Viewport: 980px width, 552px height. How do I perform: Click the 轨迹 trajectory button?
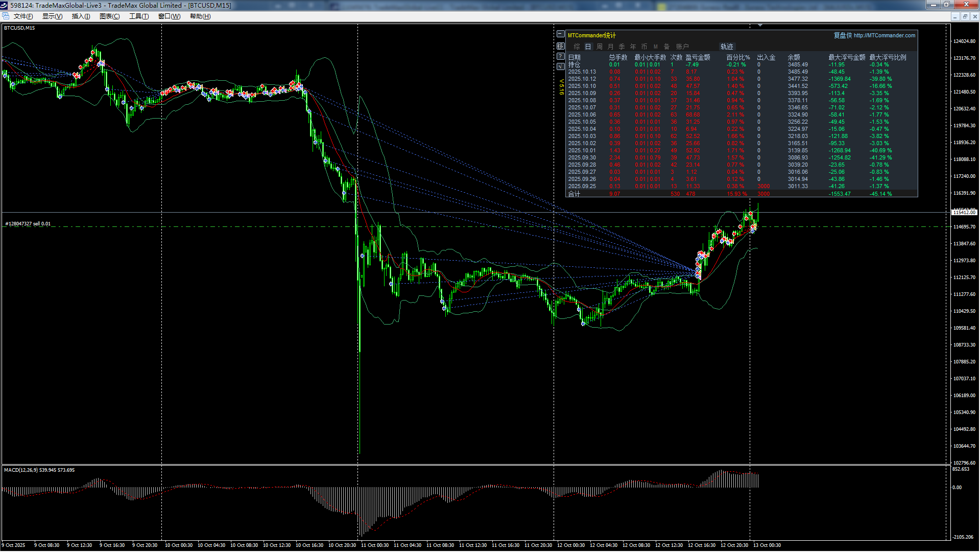[x=727, y=47]
